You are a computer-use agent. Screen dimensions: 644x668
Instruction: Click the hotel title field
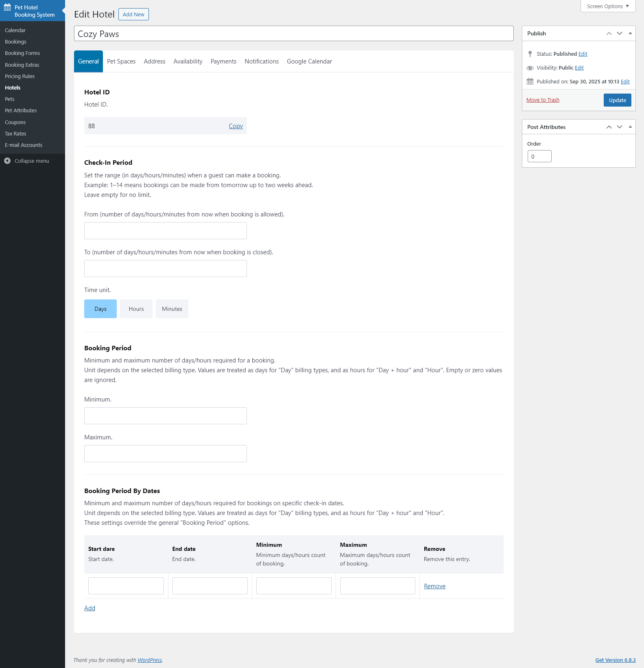coord(294,34)
